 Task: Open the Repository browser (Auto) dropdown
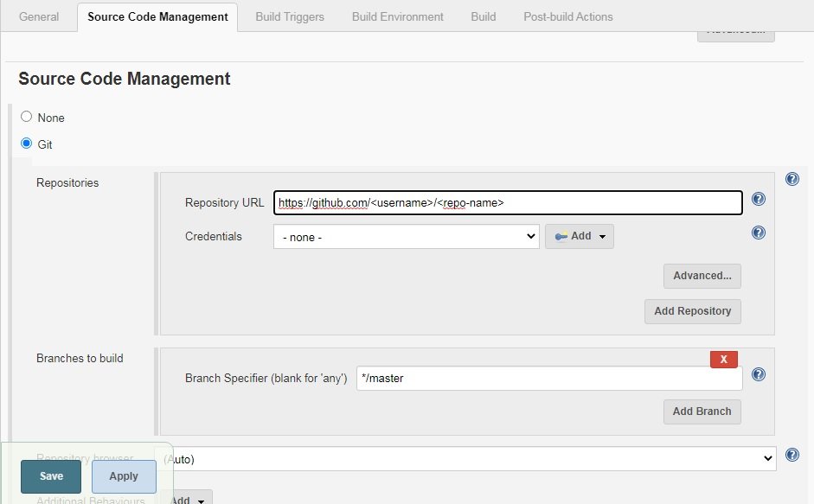click(x=465, y=459)
